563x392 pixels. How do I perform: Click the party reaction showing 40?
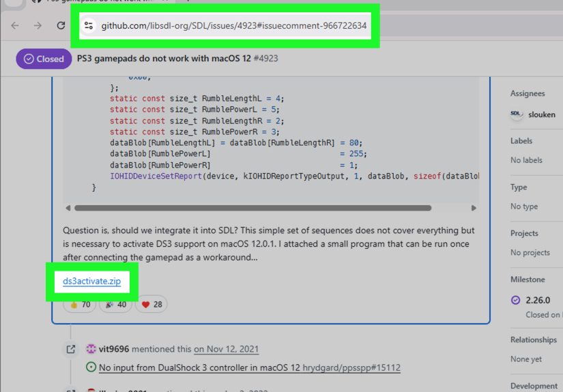115,305
